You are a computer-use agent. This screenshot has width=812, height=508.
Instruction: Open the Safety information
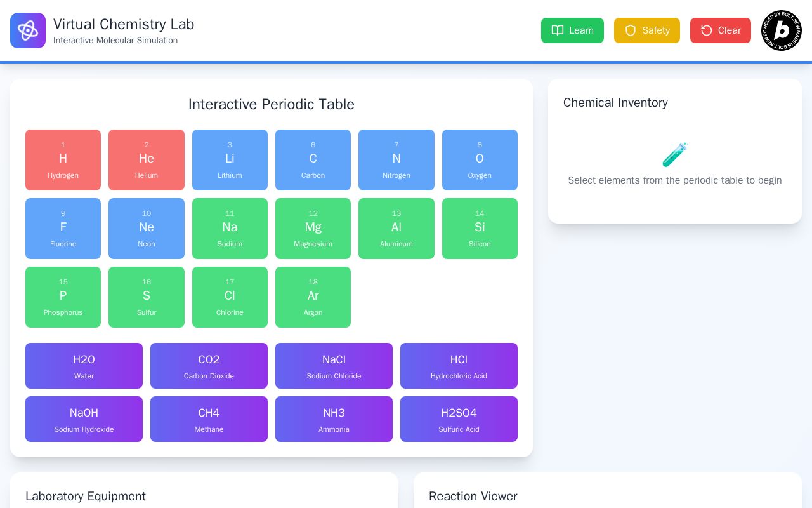pyautogui.click(x=647, y=30)
